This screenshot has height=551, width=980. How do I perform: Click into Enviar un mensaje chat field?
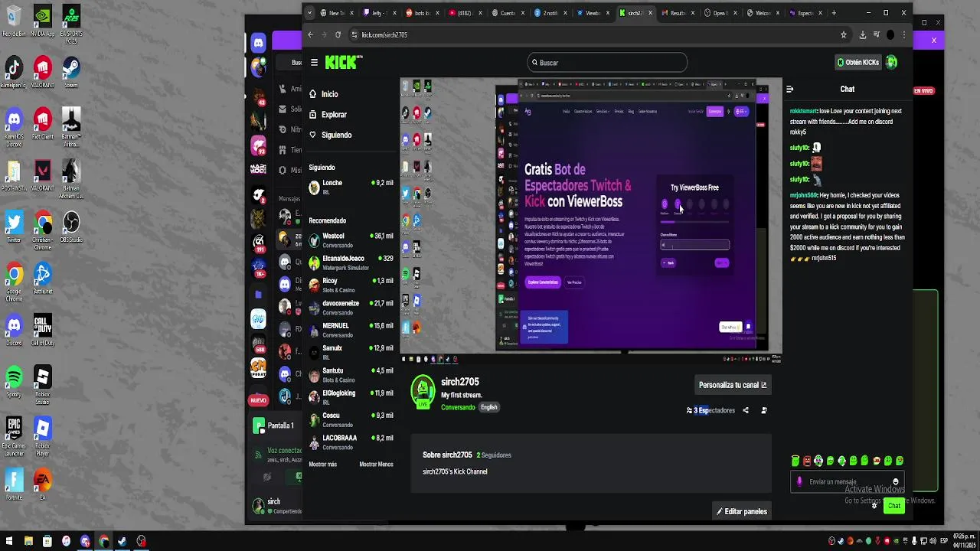tap(846, 482)
